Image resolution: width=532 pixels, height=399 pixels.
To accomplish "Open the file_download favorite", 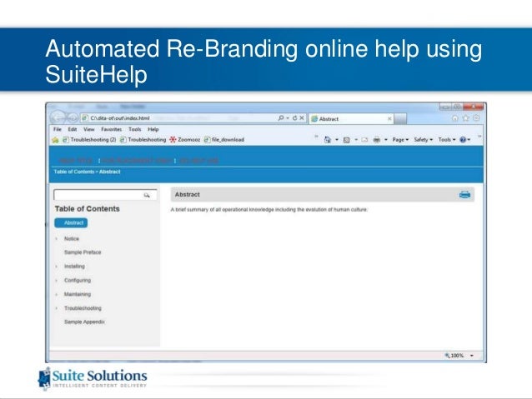I will point(224,140).
